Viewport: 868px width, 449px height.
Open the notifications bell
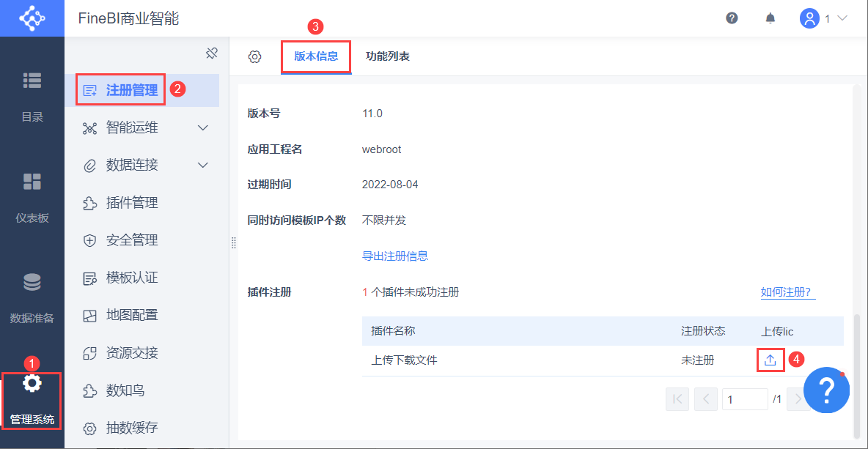point(770,18)
